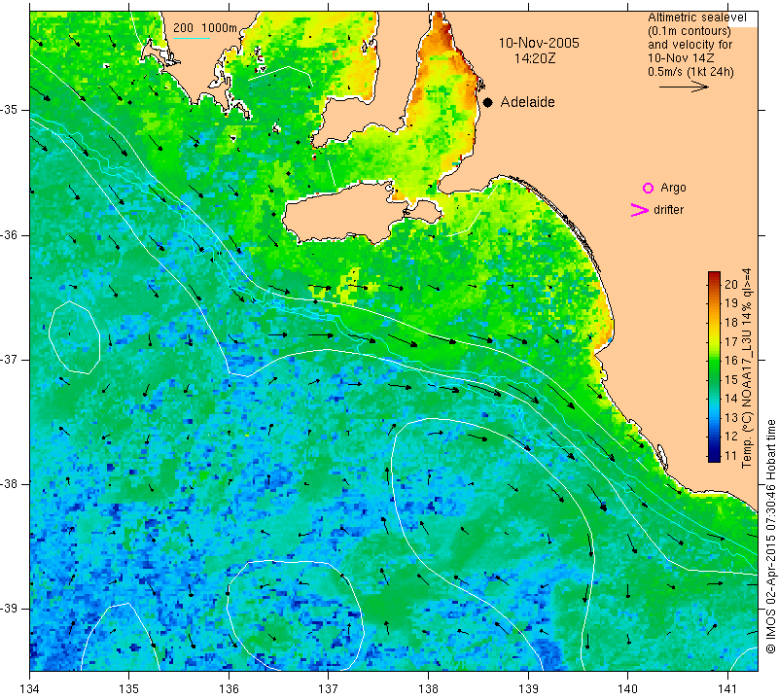778x700 pixels.
Task: Click the colorbar value 11
Action: tap(731, 455)
